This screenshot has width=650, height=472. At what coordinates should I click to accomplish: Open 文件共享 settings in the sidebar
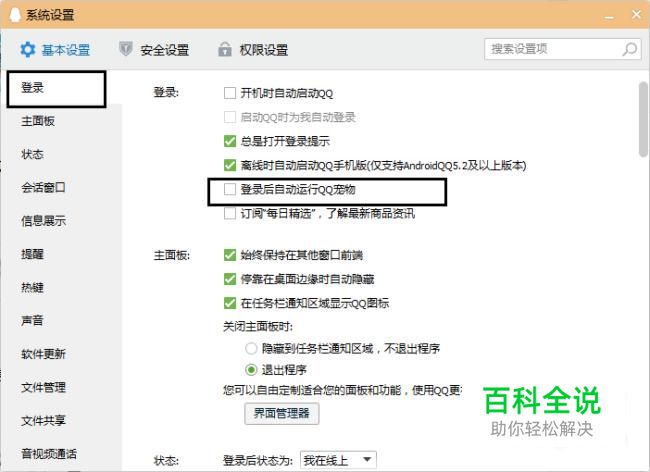44,420
